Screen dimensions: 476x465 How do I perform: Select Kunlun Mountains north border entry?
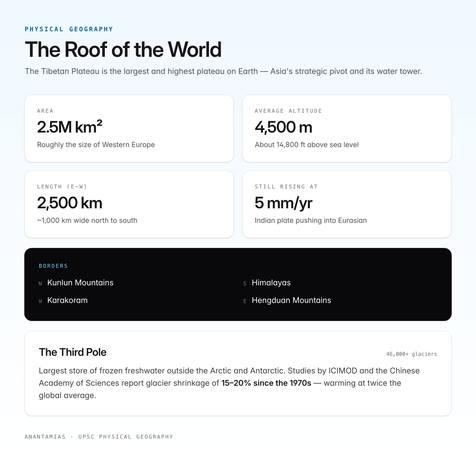click(x=76, y=282)
